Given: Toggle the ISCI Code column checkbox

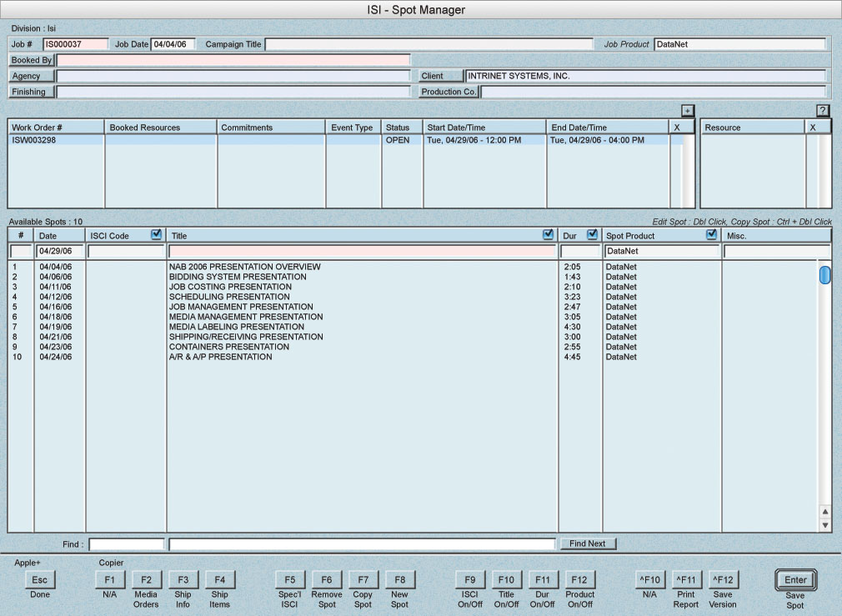Looking at the screenshot, I should coord(156,235).
